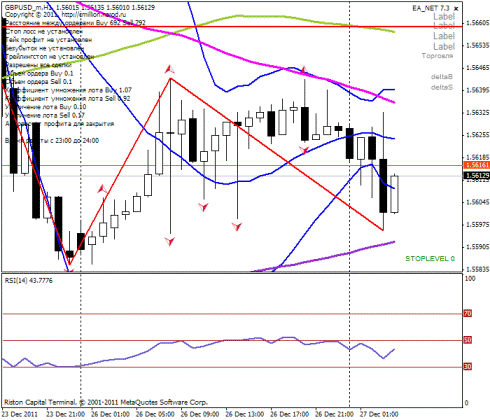Viewport: 490px width, 420px height.
Task: Click the black 1.56129 current price tag
Action: click(x=477, y=176)
